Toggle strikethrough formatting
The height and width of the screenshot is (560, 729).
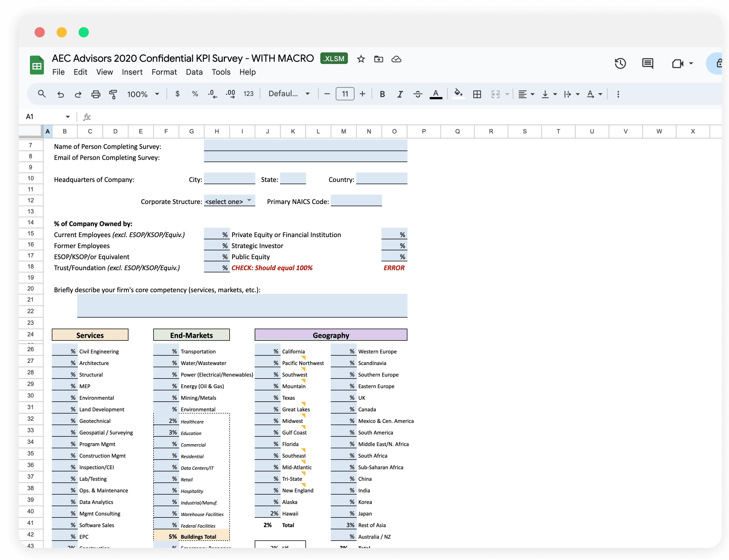click(x=417, y=94)
